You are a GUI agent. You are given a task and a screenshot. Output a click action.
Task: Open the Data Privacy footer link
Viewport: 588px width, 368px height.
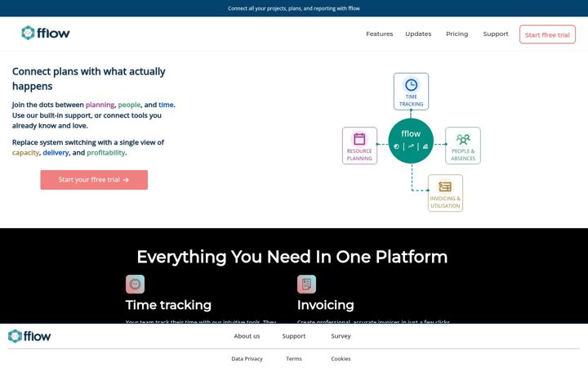(x=247, y=359)
